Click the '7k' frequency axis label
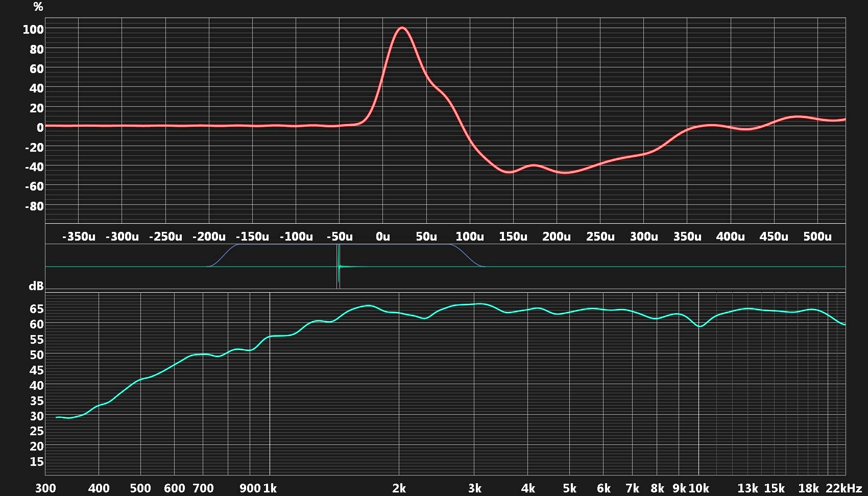Viewport: 868px width, 496px height. [633, 488]
